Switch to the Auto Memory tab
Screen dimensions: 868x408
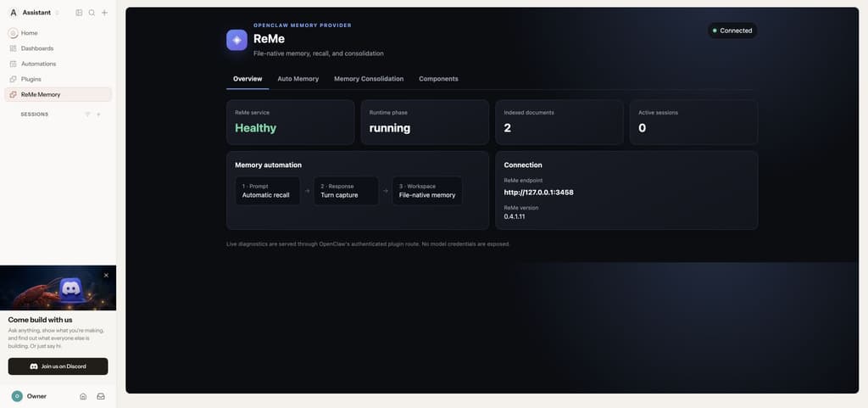298,79
